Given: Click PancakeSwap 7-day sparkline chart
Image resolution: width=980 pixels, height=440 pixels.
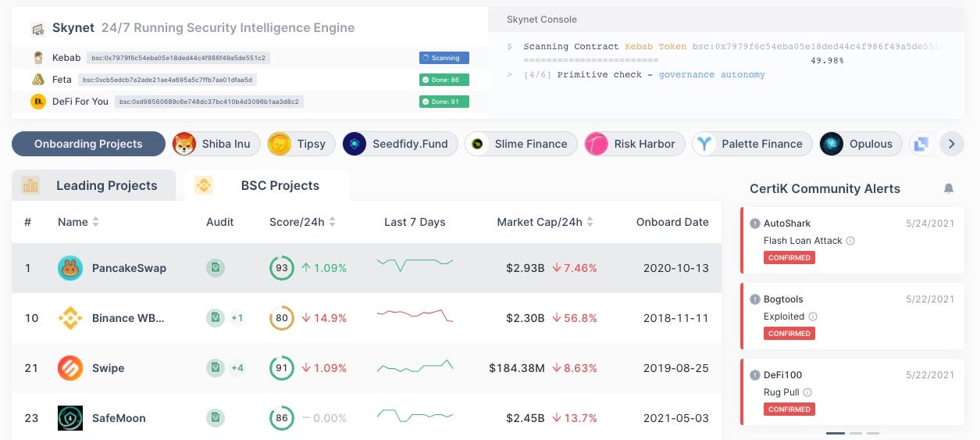Looking at the screenshot, I should pos(415,264).
